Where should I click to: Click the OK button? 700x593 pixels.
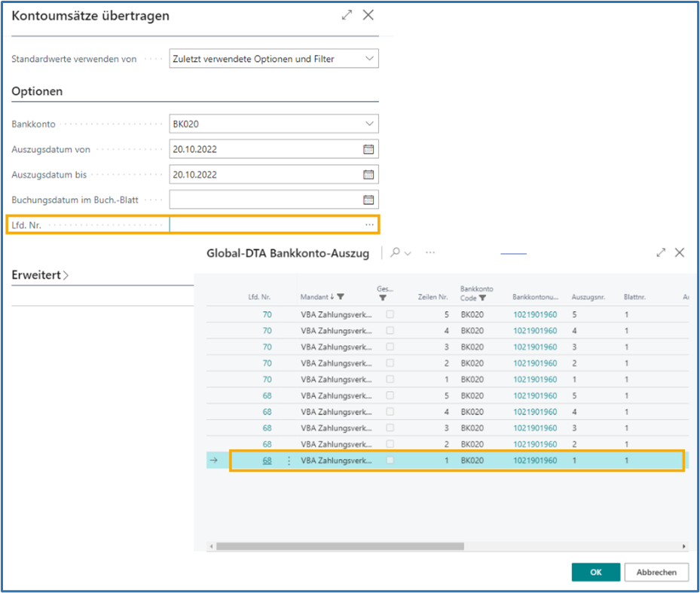(x=595, y=572)
